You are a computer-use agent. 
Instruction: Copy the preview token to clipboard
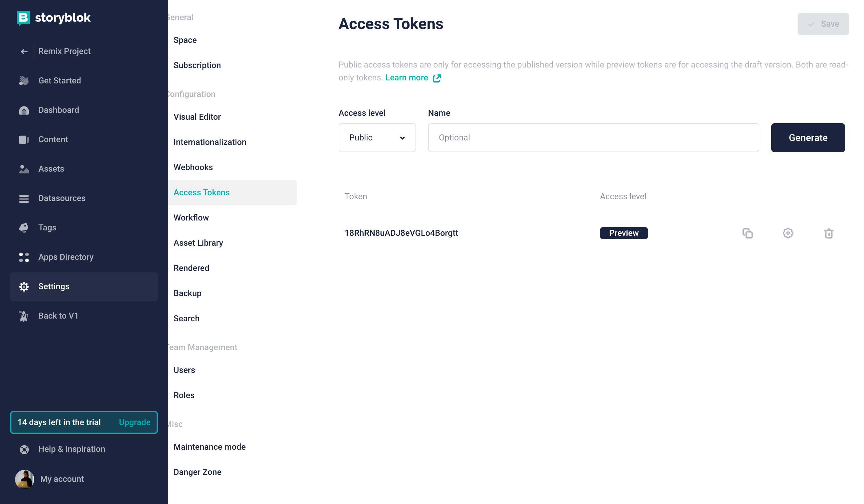pyautogui.click(x=747, y=233)
